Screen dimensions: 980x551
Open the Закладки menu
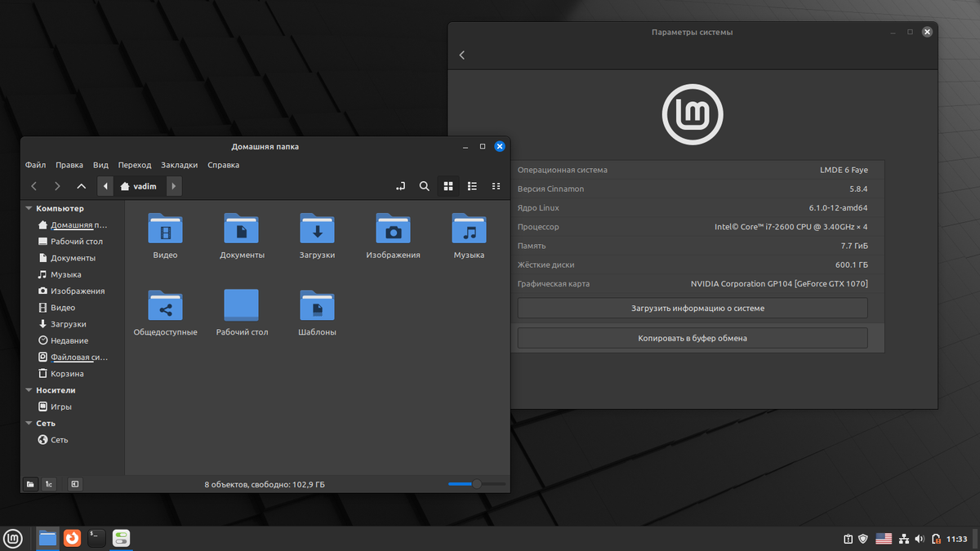pyautogui.click(x=180, y=165)
